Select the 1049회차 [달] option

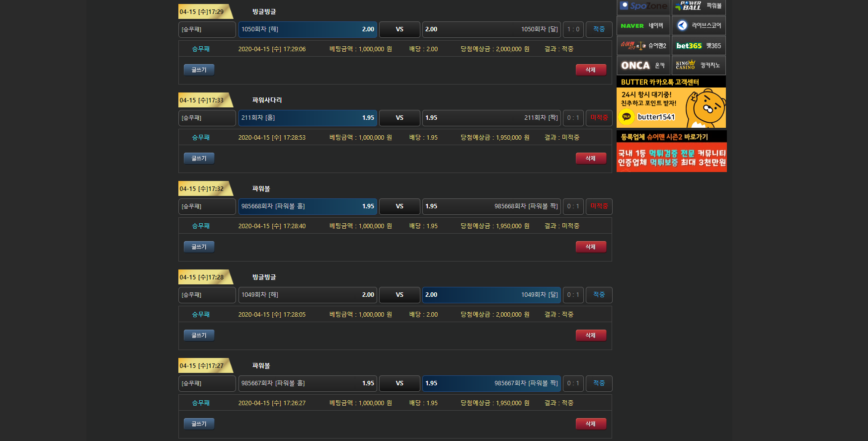point(491,295)
